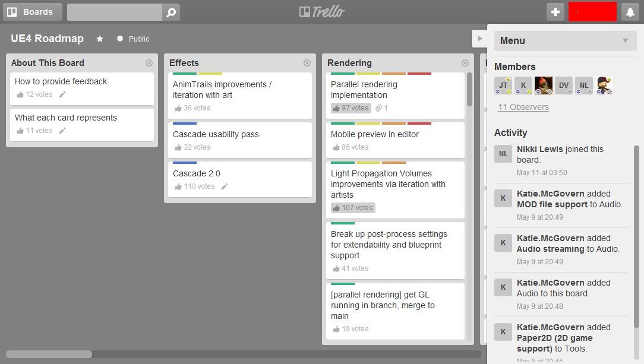
Task: Open AnimTrails improvements card
Action: 240,96
